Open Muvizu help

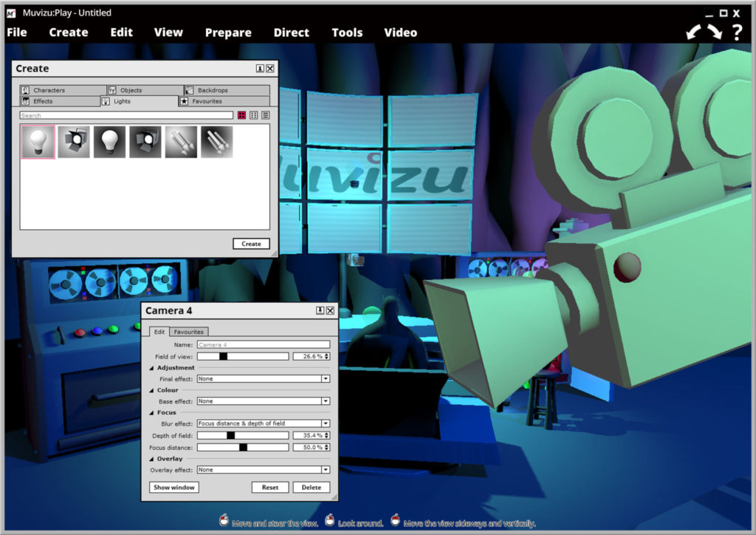tap(736, 32)
